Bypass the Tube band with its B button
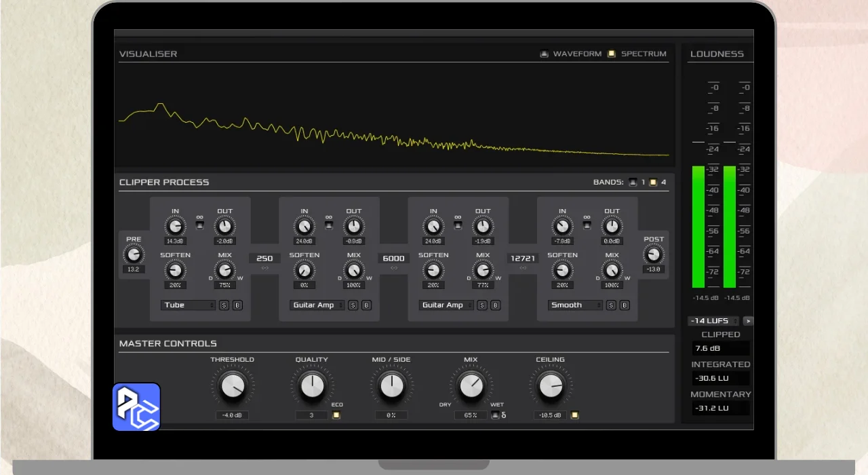 (237, 305)
